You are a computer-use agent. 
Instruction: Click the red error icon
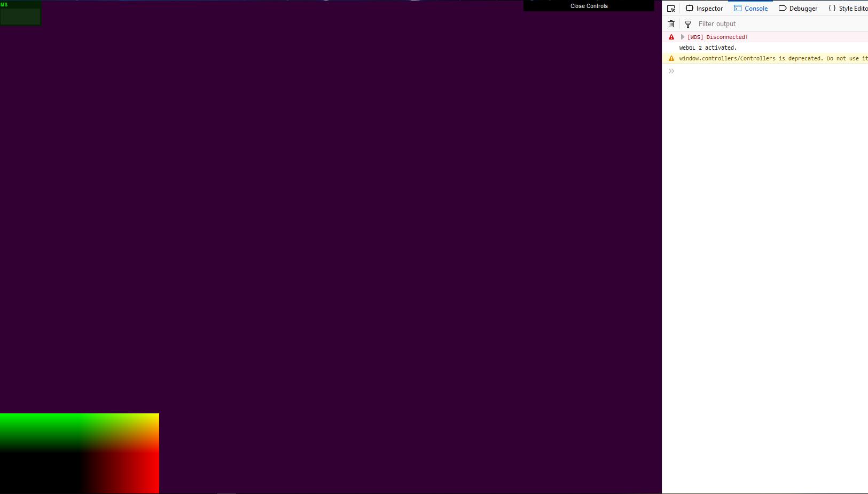coord(671,37)
